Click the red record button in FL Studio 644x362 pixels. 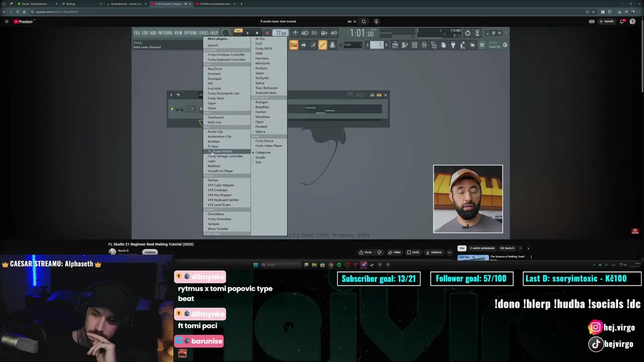pos(267,33)
